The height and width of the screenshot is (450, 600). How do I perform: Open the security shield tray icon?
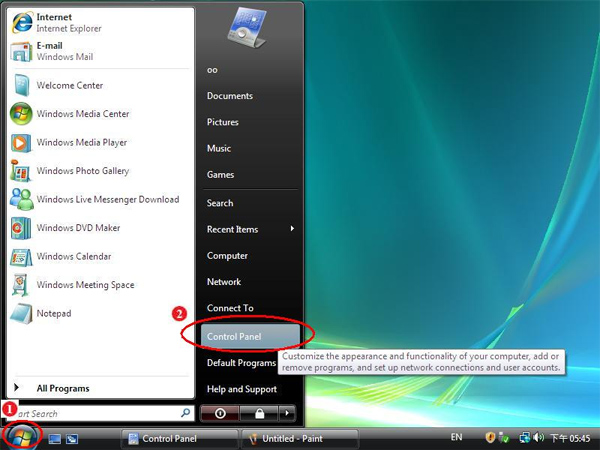pyautogui.click(x=490, y=437)
